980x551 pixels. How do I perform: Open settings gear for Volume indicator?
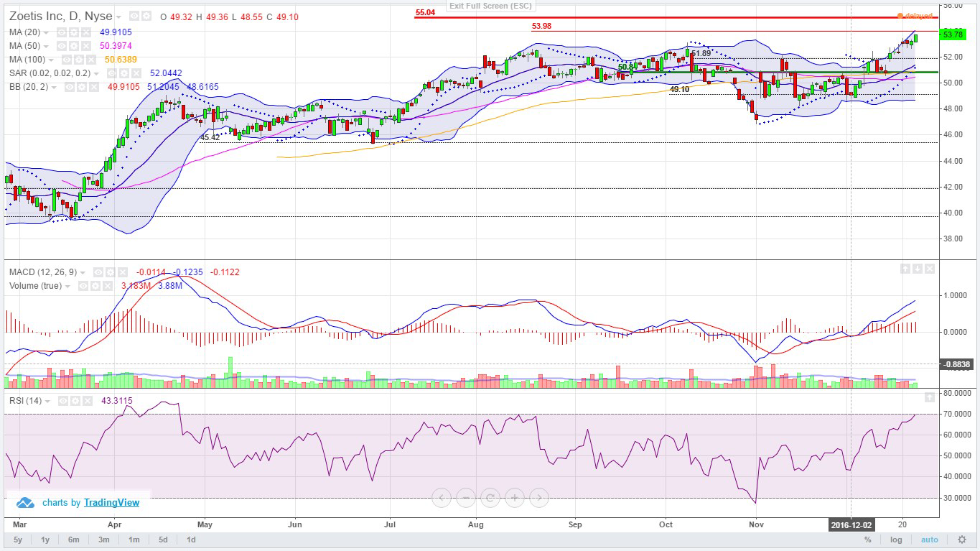[95, 286]
